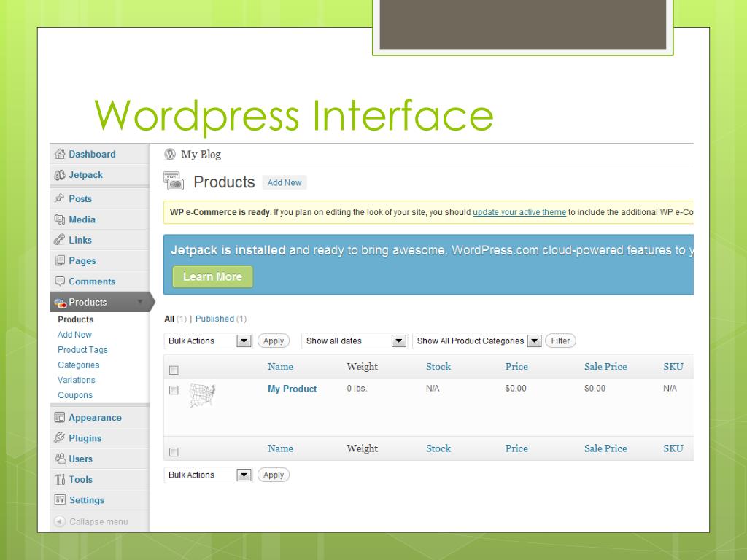Open Show All Product Categories dropdown
The image size is (747, 560).
pos(477,341)
